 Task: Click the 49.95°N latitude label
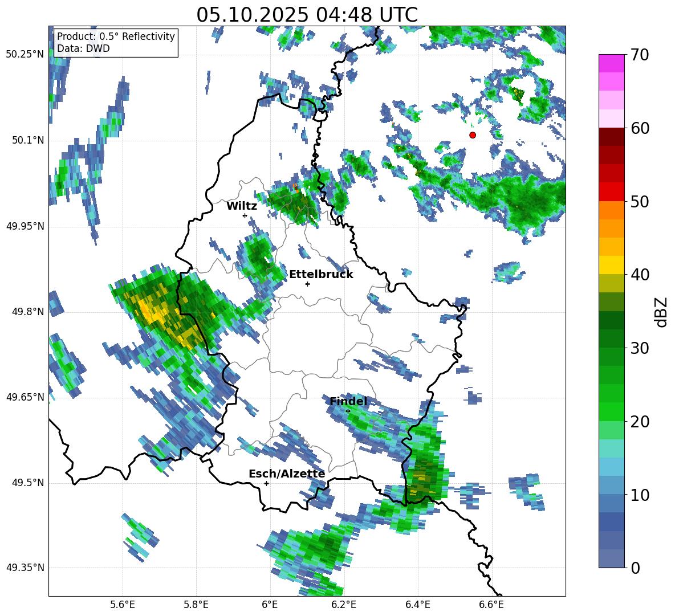tap(25, 226)
